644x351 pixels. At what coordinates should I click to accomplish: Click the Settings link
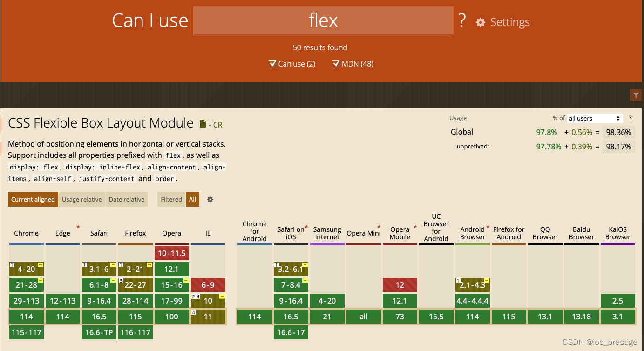510,22
